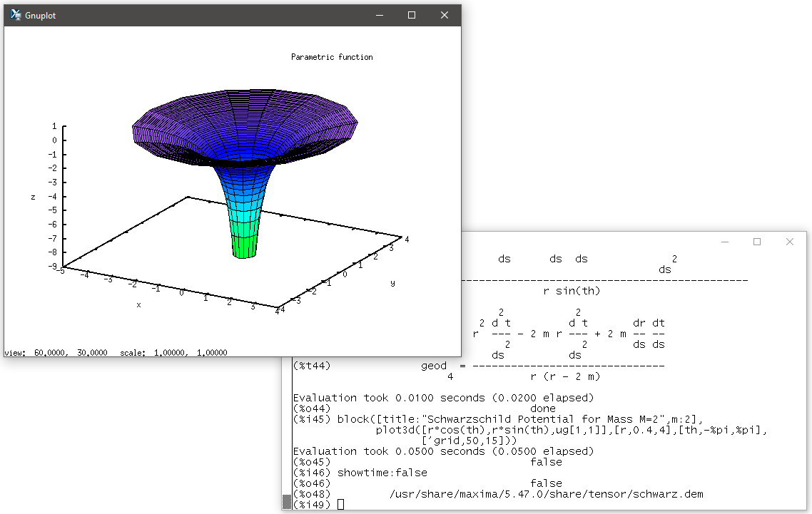Click the 'Parametric function' plot legend
This screenshot has height=514, width=812.
coord(332,57)
